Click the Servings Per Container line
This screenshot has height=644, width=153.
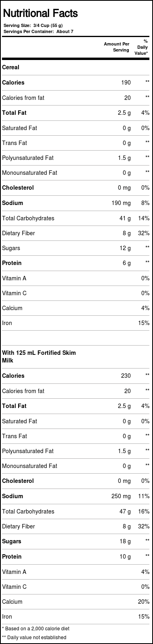pos(38,31)
